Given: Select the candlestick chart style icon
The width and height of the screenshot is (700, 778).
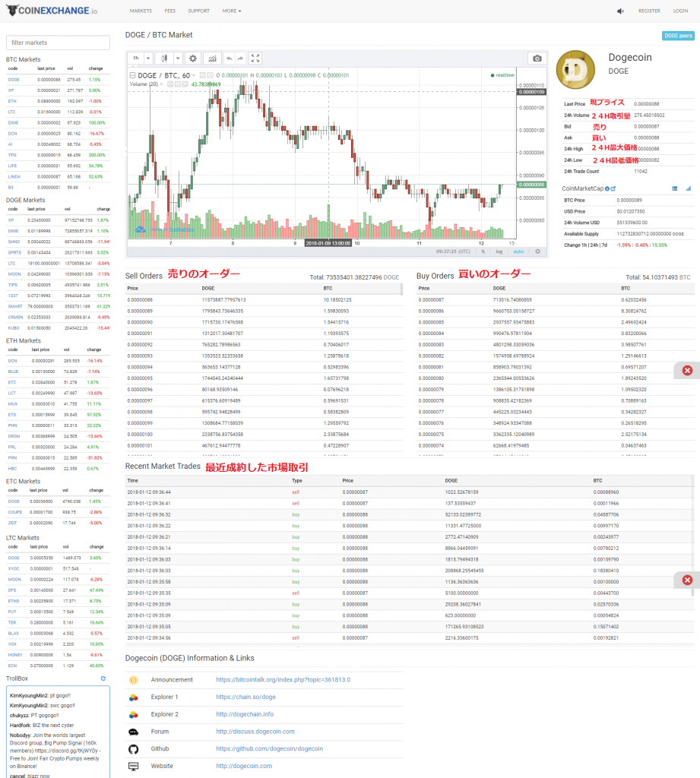Looking at the screenshot, I should [x=164, y=59].
